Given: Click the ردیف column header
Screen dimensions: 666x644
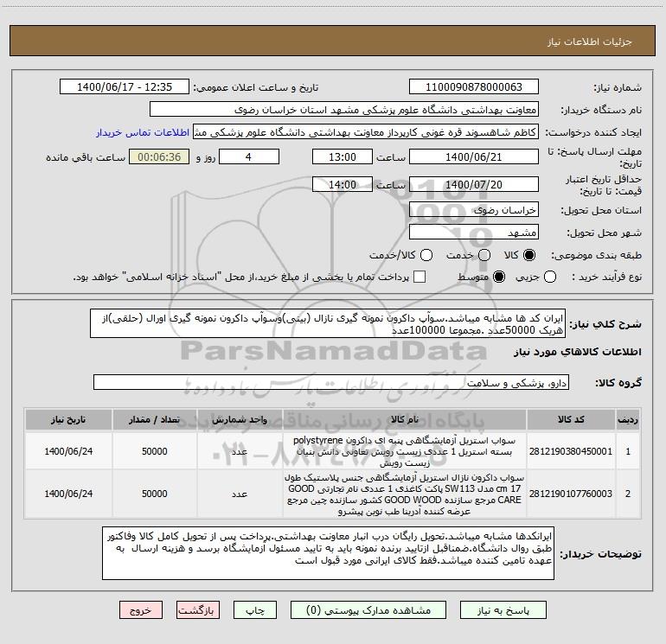Looking at the screenshot, I should coord(628,420).
